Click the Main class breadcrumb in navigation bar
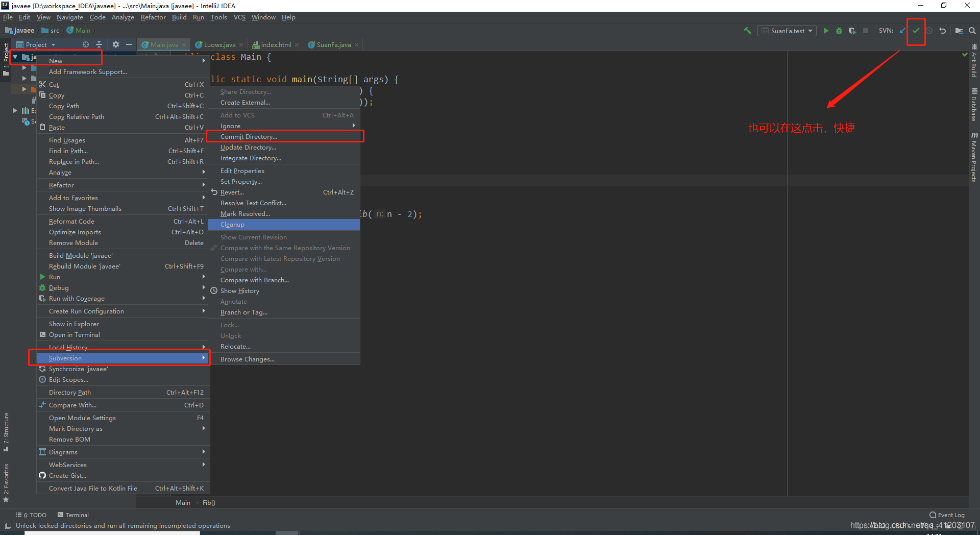 [x=79, y=31]
